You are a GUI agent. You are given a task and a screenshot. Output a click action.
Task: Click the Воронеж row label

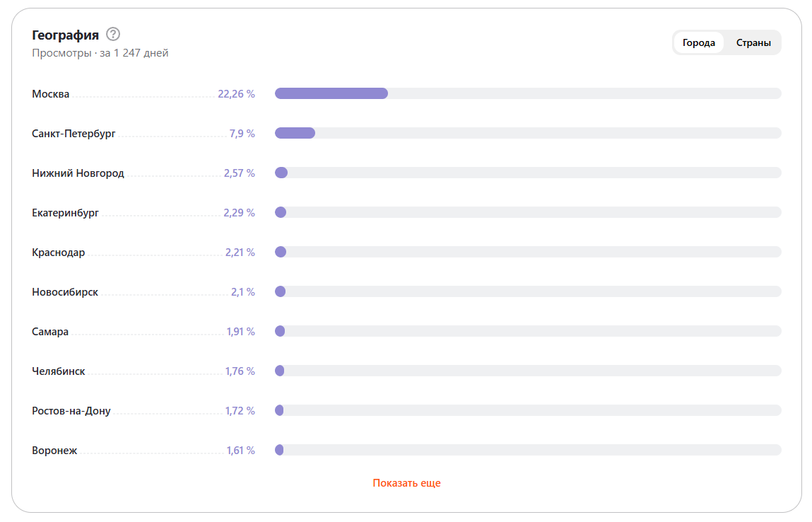click(54, 451)
